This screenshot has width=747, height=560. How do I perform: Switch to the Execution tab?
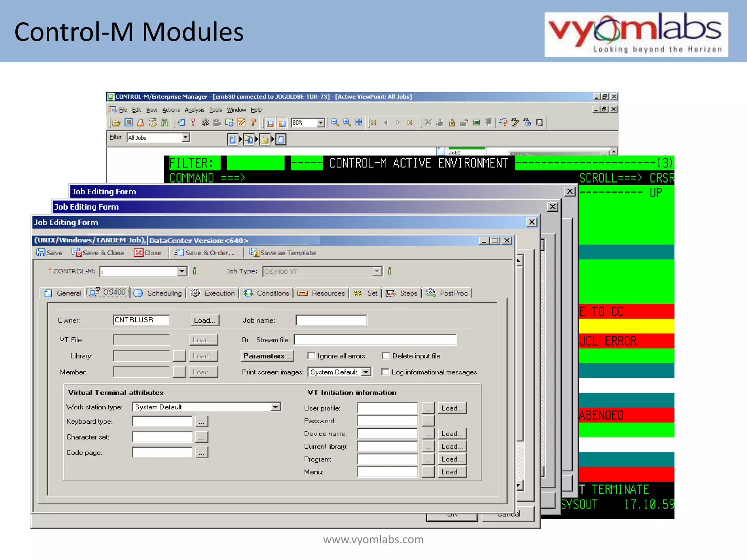(x=213, y=293)
